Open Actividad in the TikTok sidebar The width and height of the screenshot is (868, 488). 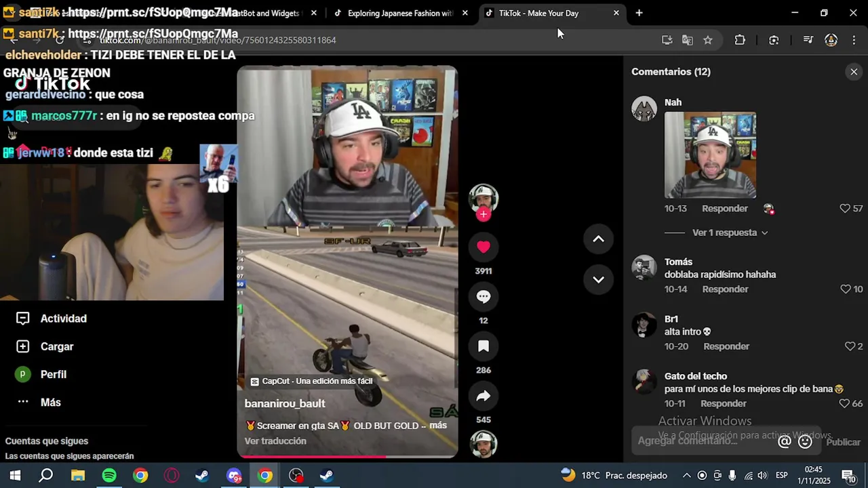[x=52, y=319]
